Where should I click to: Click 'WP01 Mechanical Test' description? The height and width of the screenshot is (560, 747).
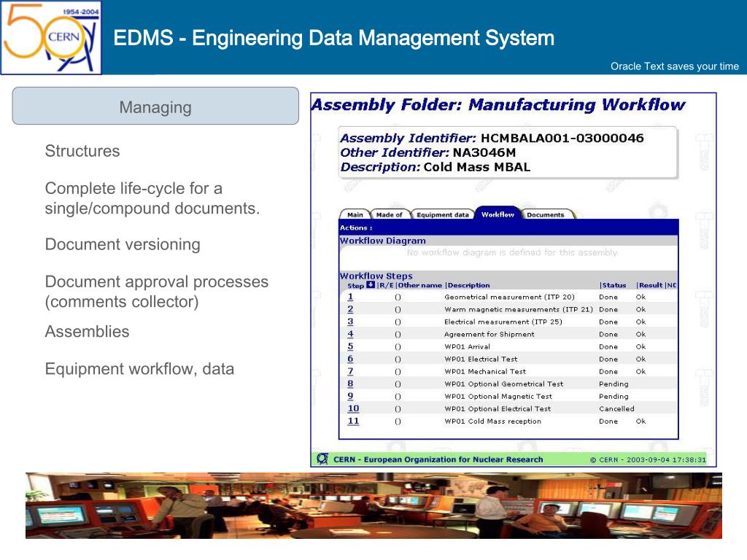(x=485, y=371)
